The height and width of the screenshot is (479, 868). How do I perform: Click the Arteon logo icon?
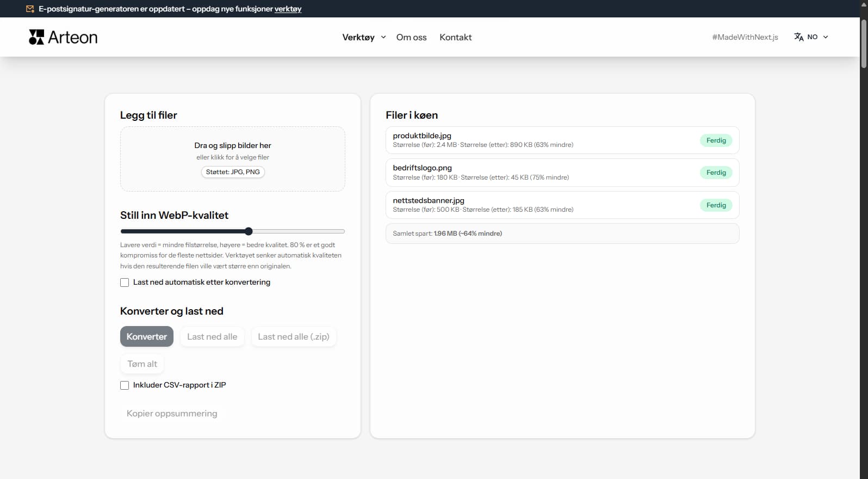click(x=36, y=37)
